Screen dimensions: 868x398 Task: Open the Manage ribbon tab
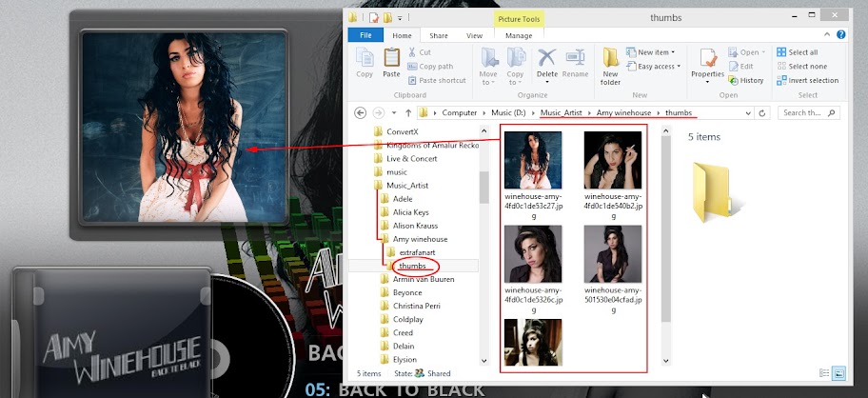pos(519,35)
